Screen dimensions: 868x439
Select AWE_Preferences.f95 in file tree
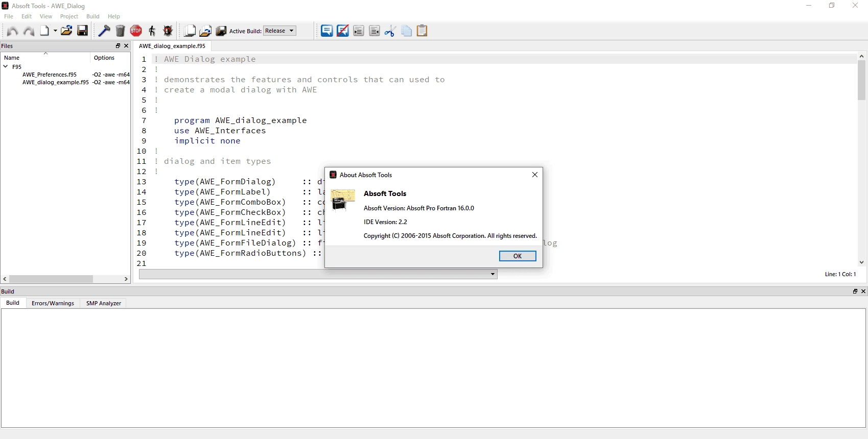click(50, 75)
